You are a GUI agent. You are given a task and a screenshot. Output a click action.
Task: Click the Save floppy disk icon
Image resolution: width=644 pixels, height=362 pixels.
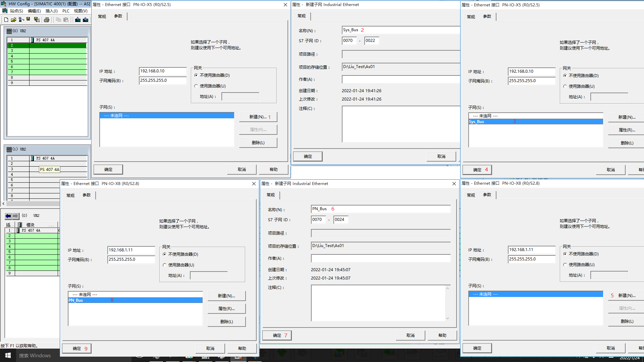pos(29,19)
